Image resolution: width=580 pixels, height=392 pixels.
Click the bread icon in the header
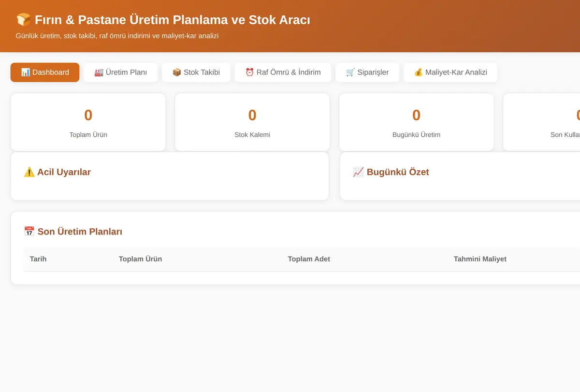click(24, 20)
